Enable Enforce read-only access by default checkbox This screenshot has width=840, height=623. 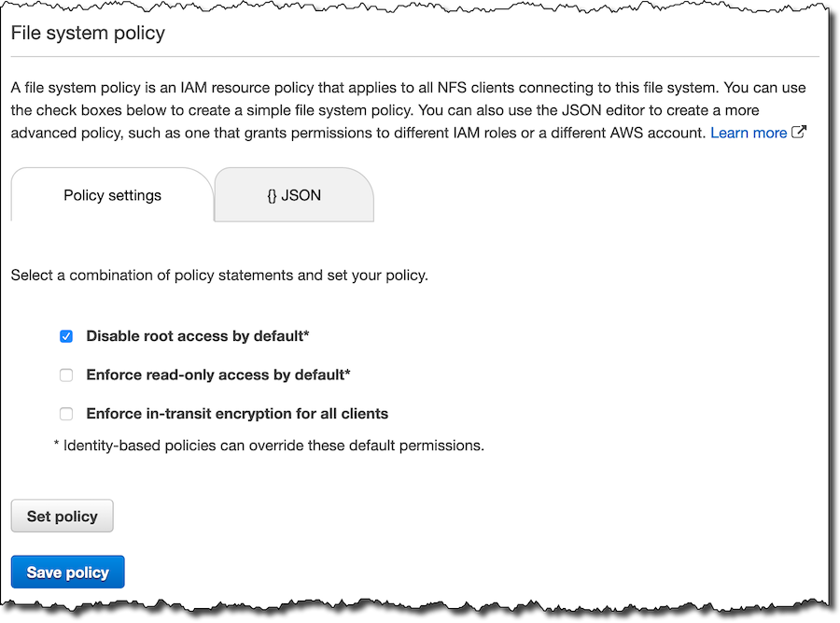(x=66, y=375)
